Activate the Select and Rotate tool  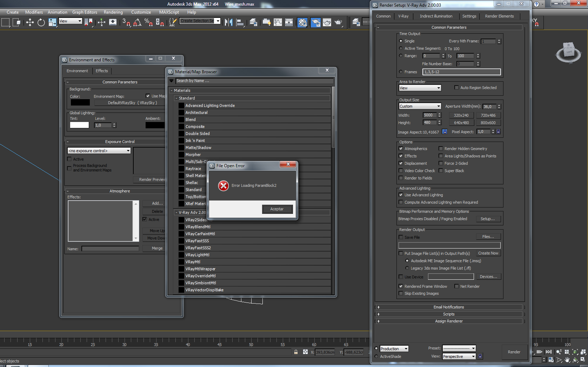41,22
